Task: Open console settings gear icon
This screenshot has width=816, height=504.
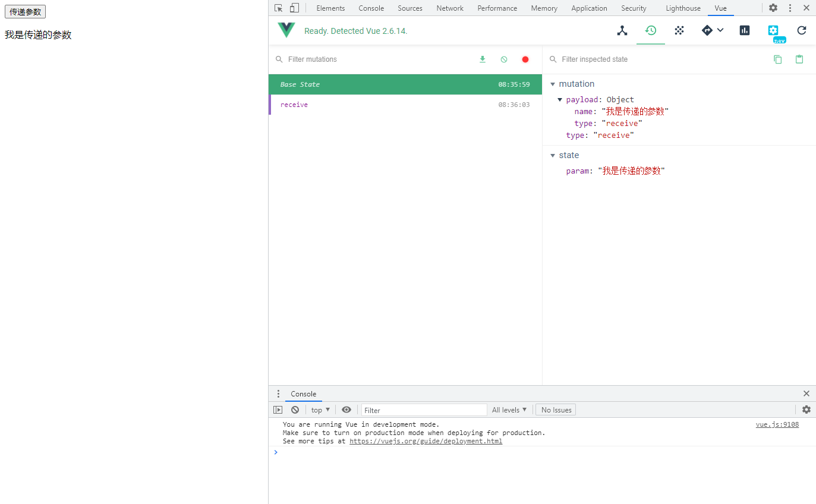Action: 806,409
